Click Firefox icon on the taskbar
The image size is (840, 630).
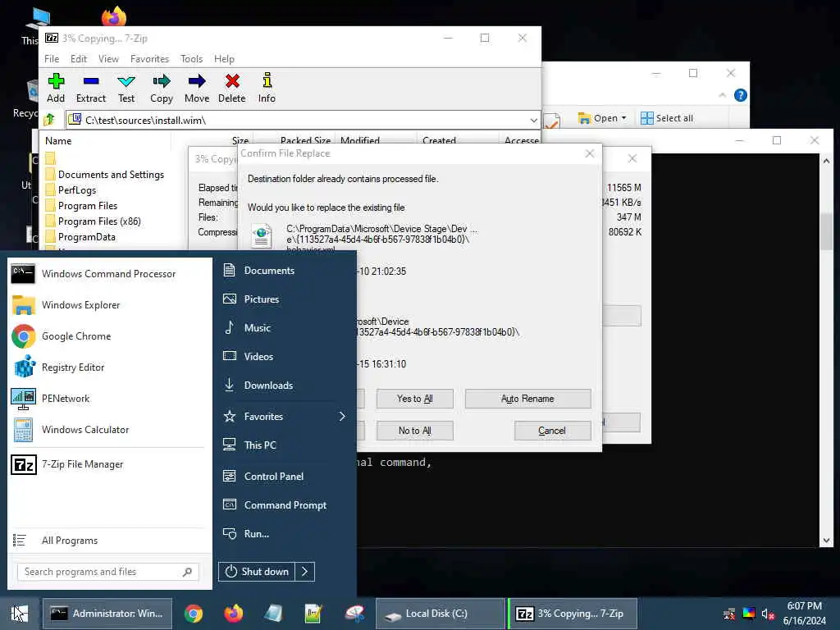pos(234,614)
